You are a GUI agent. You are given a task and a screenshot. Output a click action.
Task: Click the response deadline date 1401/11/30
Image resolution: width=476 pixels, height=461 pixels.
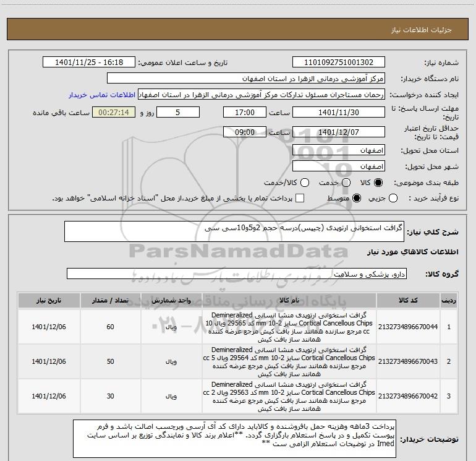tap(339, 112)
